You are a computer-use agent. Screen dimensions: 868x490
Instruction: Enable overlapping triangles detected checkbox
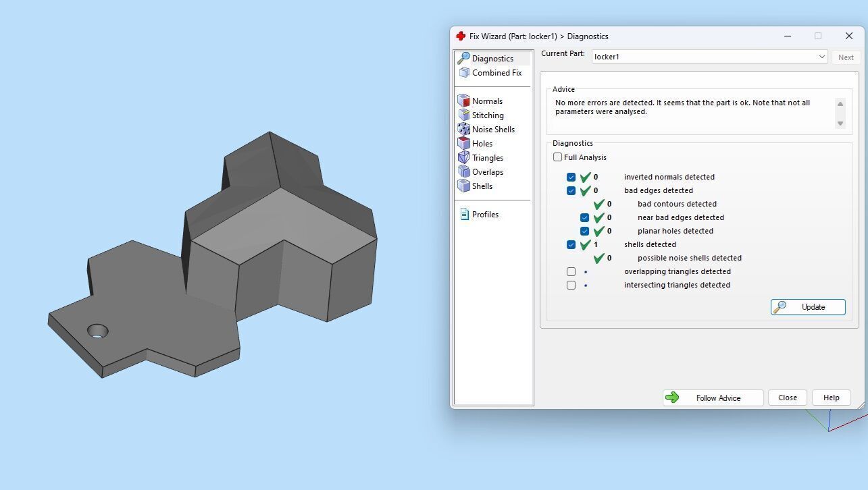tap(571, 271)
